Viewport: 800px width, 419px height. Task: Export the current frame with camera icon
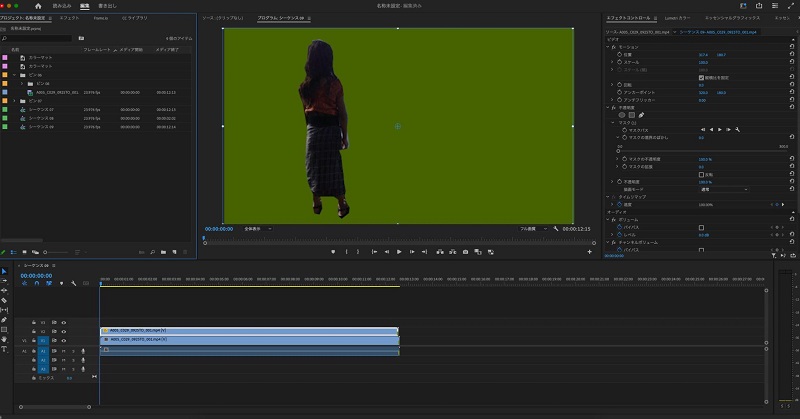coord(465,252)
